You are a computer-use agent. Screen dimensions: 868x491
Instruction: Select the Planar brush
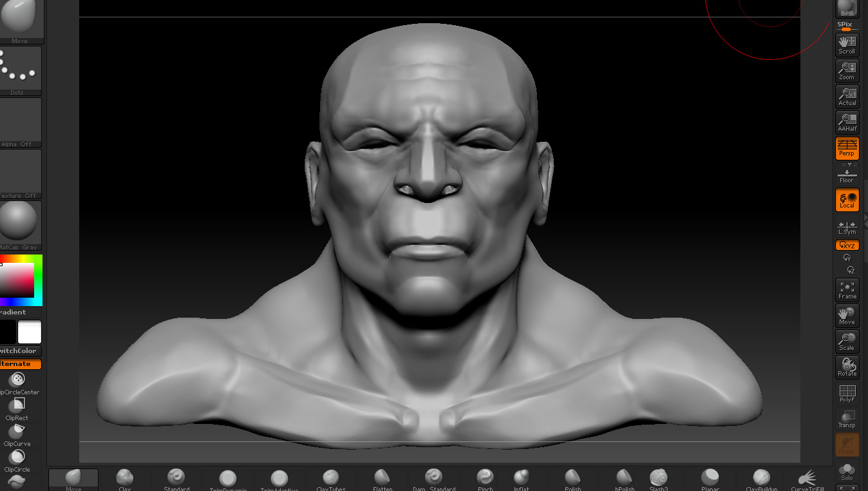pyautogui.click(x=710, y=479)
